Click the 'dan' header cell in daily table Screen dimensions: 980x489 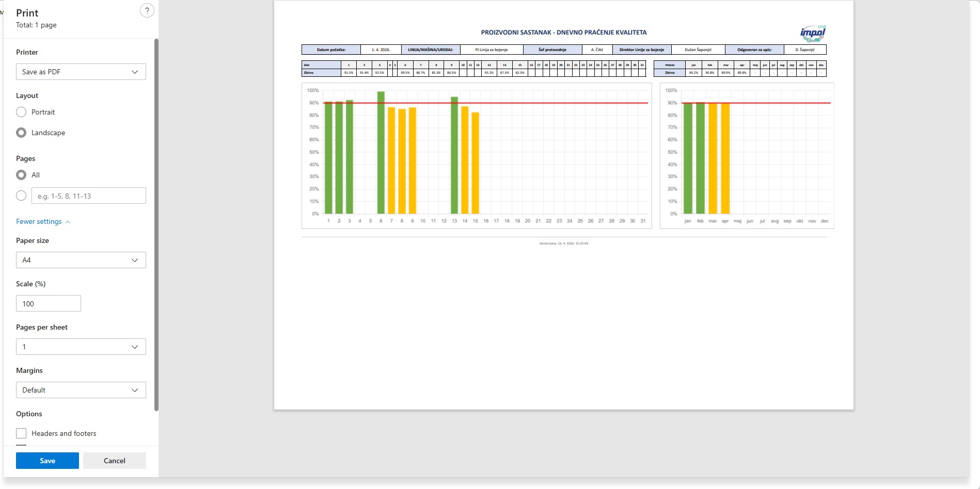(x=321, y=65)
